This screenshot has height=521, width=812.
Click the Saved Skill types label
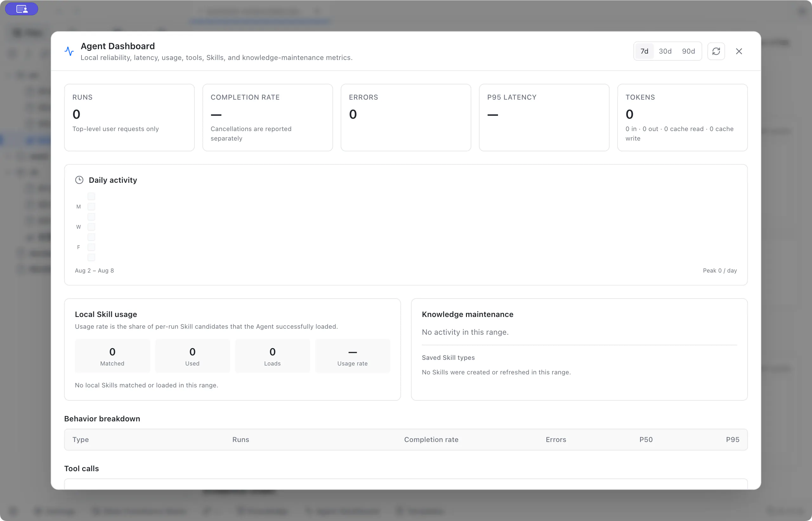click(448, 358)
